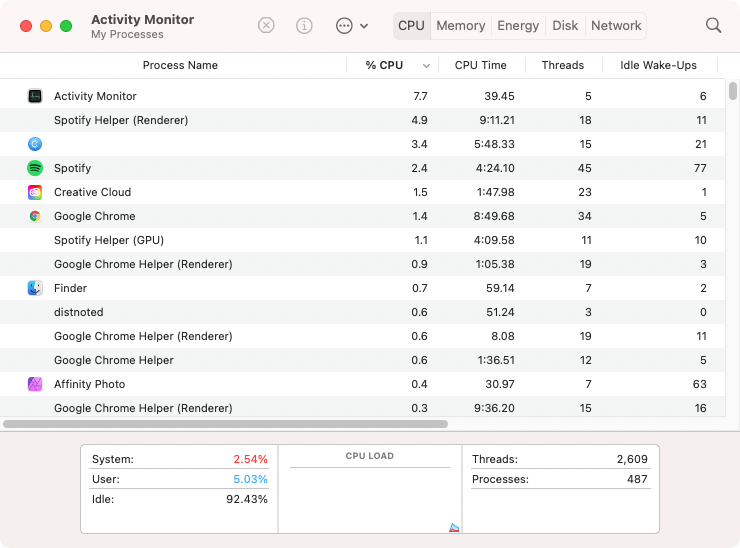The width and height of the screenshot is (740, 548).
Task: Select the Activity Monitor process icon
Action: [35, 96]
